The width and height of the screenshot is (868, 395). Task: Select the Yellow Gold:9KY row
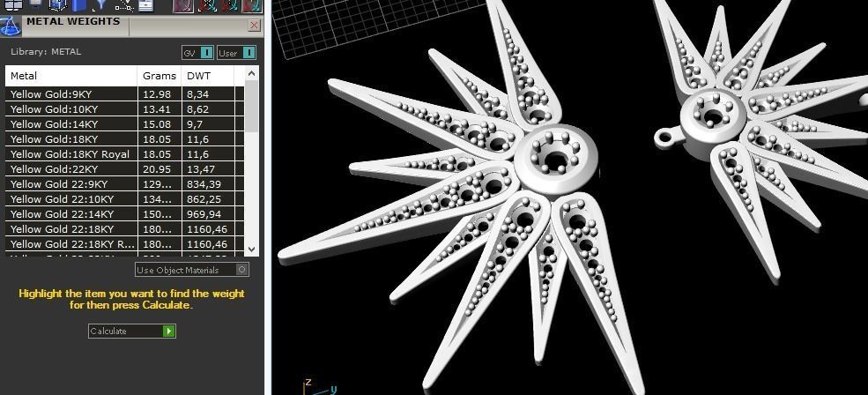124,94
